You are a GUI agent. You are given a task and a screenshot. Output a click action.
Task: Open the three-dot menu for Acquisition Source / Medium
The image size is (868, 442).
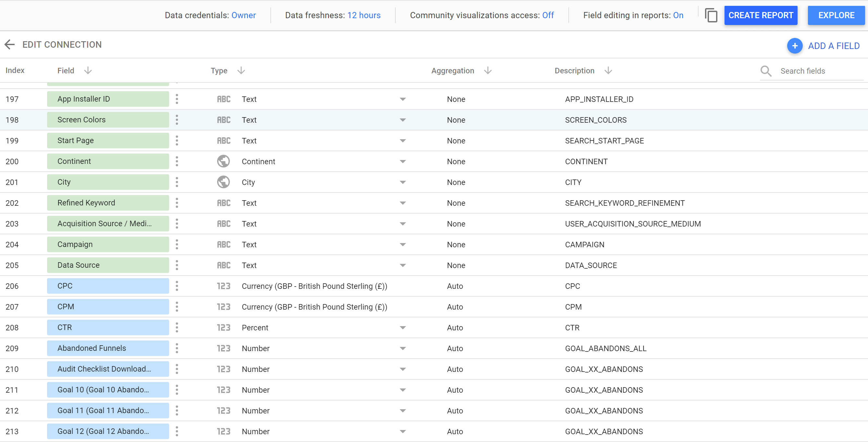click(177, 224)
